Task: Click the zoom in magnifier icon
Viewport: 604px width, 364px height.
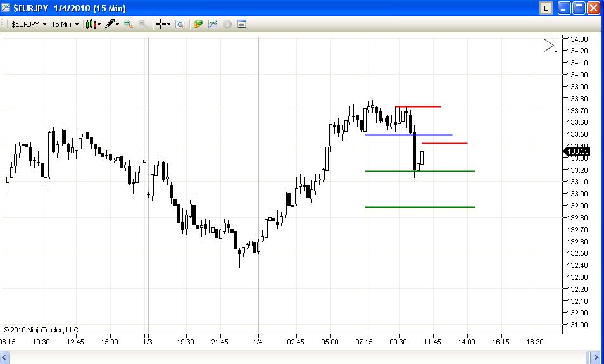Action: click(x=129, y=24)
